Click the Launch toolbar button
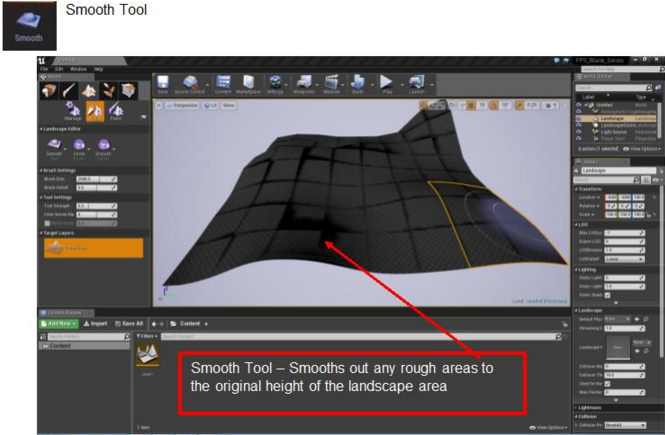This screenshot has width=665, height=435. pos(416,84)
